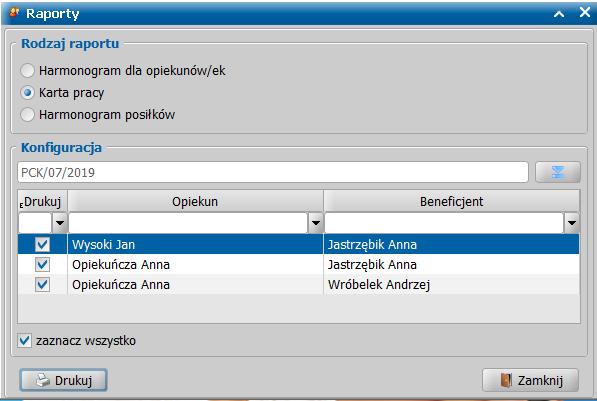
Task: Open the Beneficjent column filter dropdown
Action: pos(571,223)
